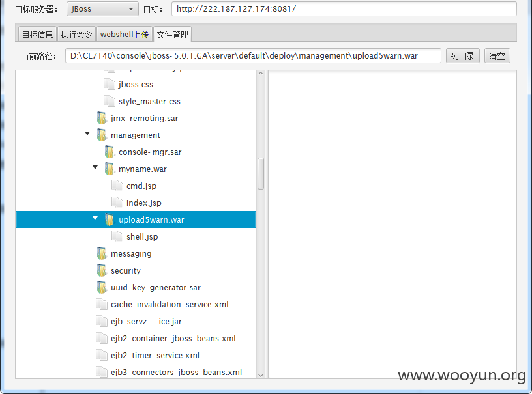The image size is (532, 394).
Task: Select the security folder label
Action: click(x=126, y=271)
